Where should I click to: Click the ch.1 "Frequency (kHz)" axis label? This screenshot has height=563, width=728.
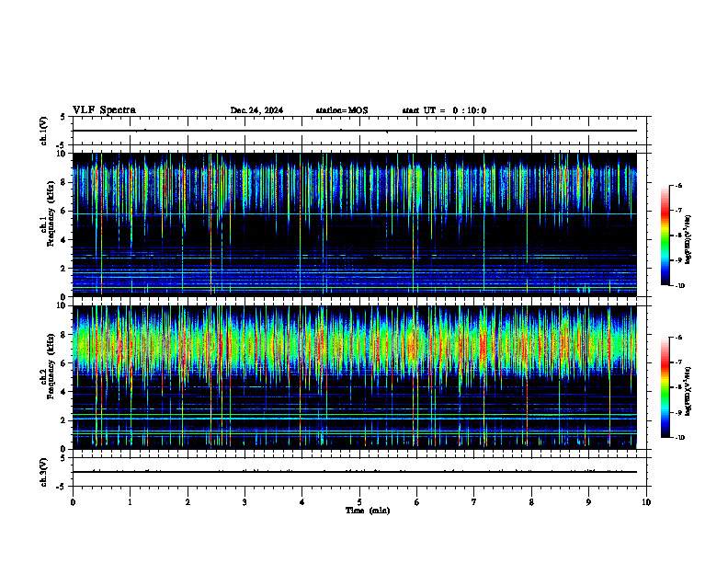click(51, 215)
